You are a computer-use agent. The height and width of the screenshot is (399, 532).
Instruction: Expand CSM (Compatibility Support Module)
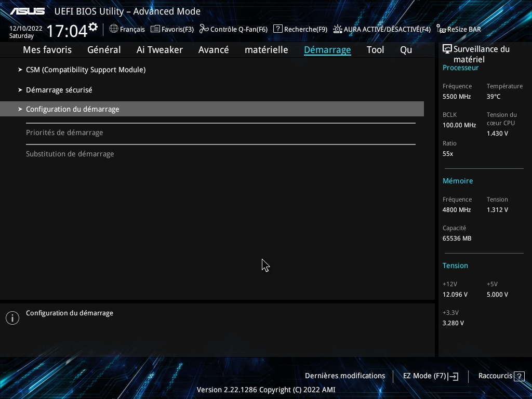pos(86,70)
